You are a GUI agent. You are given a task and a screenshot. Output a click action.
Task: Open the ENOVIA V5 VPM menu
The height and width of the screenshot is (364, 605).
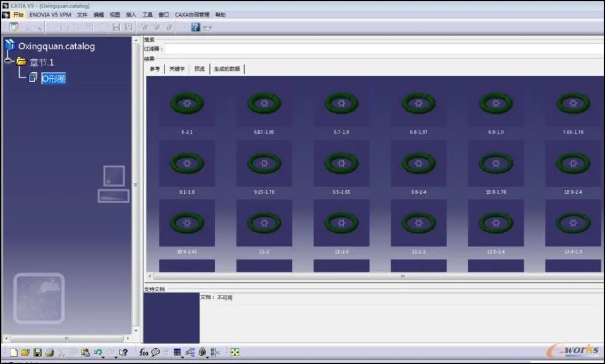[x=50, y=15]
